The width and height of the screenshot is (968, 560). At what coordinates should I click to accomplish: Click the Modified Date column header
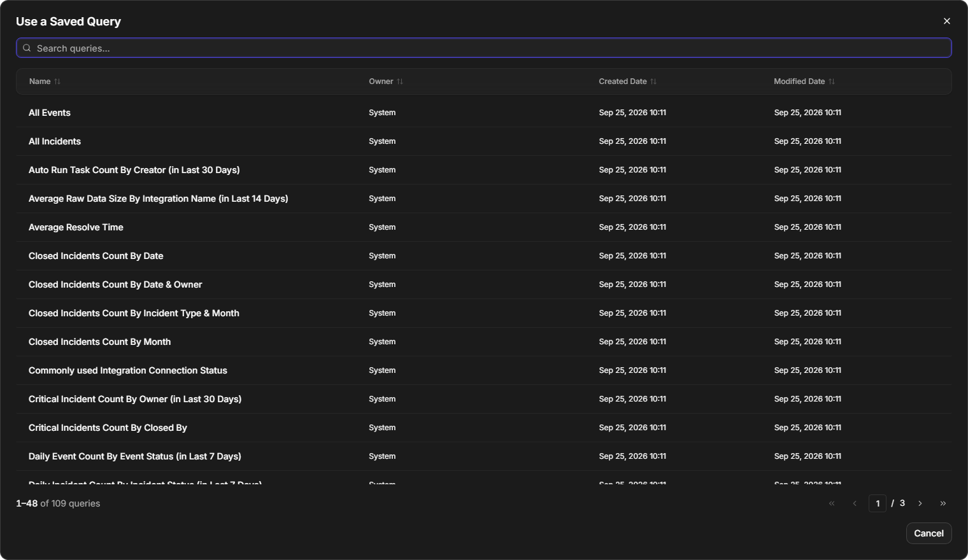coord(799,81)
